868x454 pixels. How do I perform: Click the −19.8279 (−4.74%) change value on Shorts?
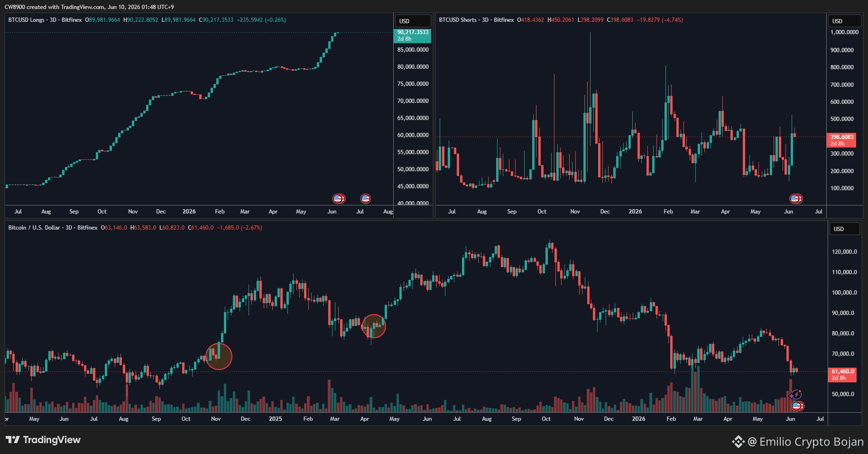pos(660,20)
